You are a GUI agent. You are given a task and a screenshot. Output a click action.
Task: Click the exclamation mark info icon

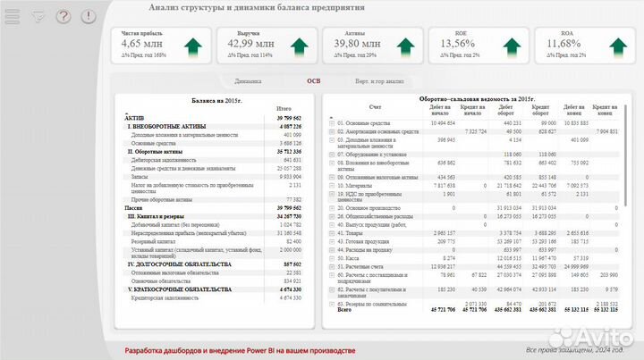(88, 16)
